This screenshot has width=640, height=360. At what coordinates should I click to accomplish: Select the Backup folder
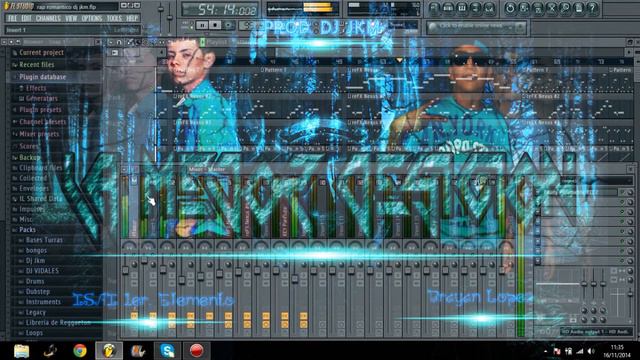[x=30, y=158]
